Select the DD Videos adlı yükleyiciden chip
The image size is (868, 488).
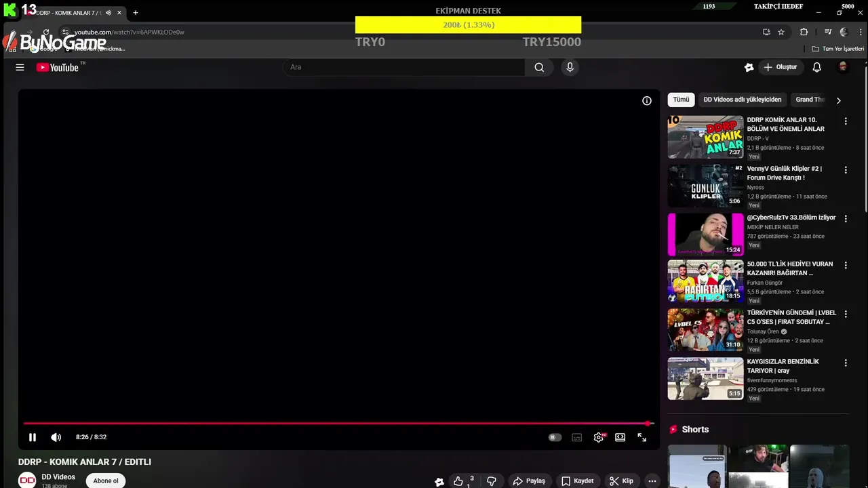pyautogui.click(x=742, y=100)
